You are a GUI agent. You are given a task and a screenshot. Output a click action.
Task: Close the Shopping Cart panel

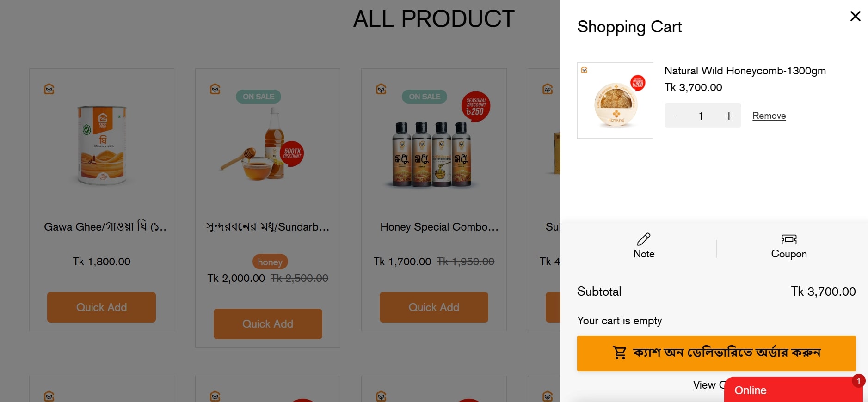855,17
